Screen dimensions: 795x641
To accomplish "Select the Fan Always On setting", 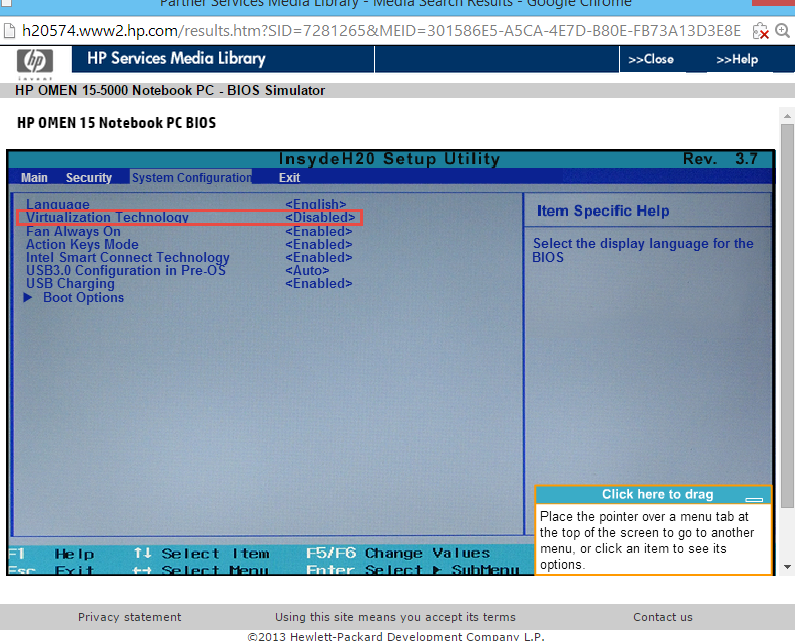I will 74,231.
